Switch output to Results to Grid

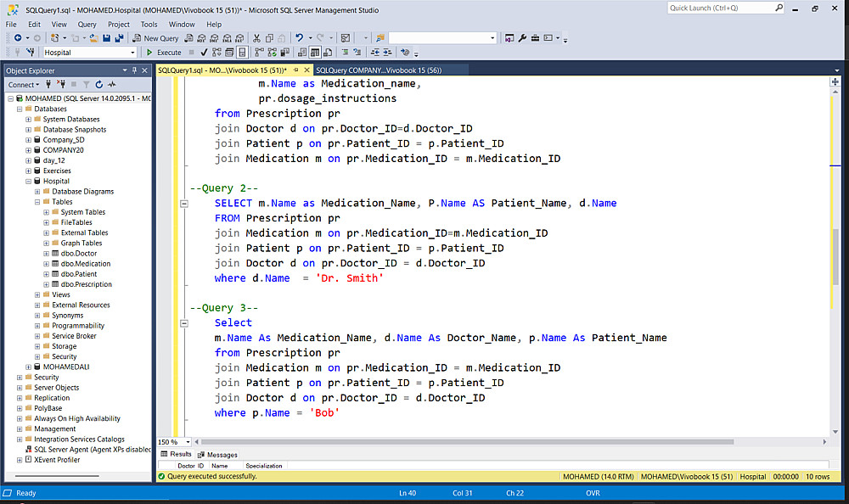coord(315,53)
